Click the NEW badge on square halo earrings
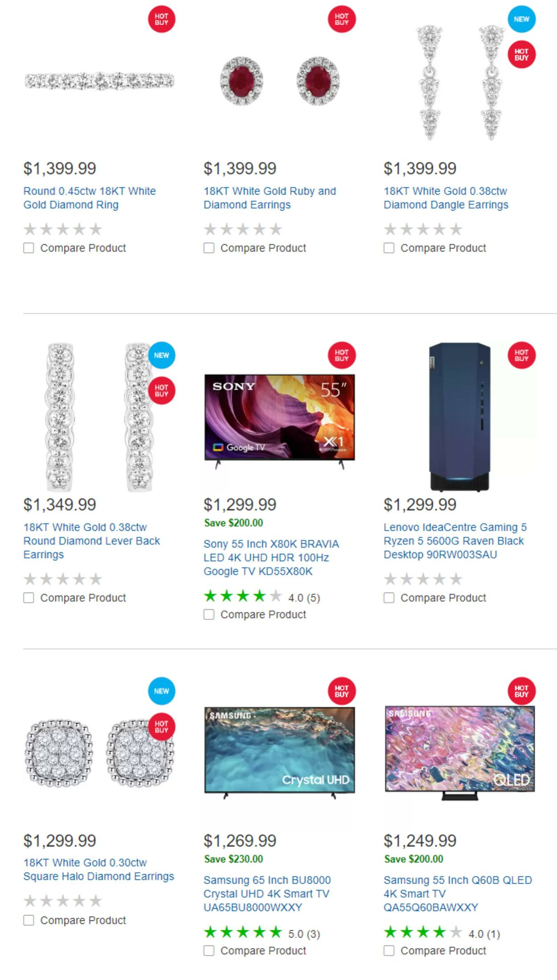 pos(161,691)
